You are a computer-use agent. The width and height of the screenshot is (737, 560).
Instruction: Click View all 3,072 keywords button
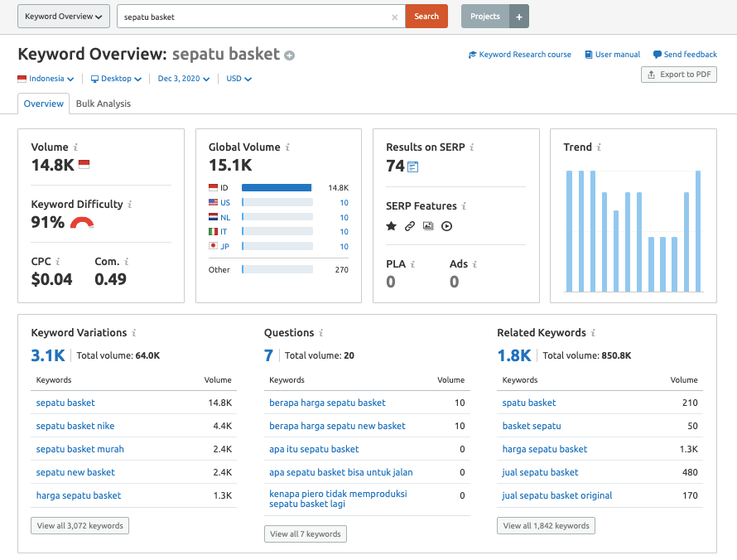[x=79, y=526]
